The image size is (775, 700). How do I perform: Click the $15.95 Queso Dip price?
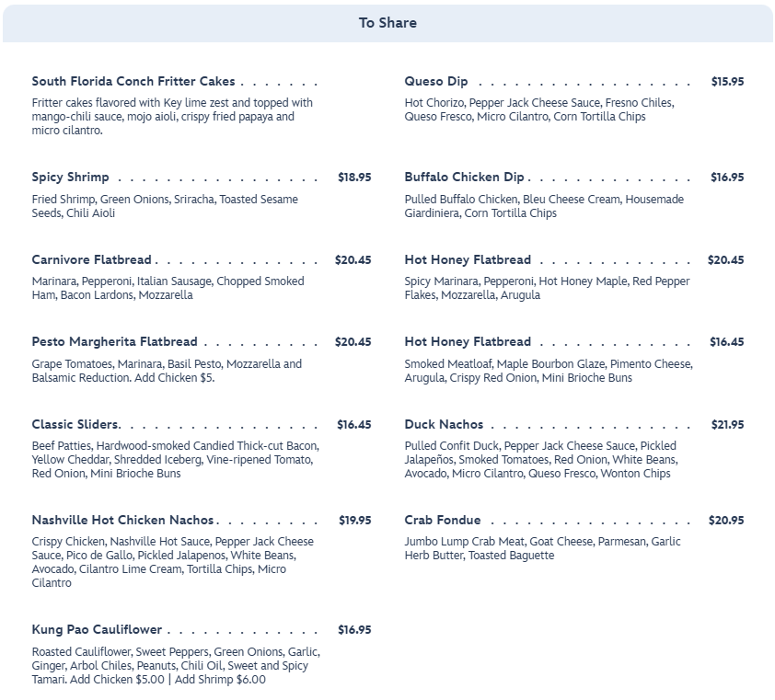727,82
